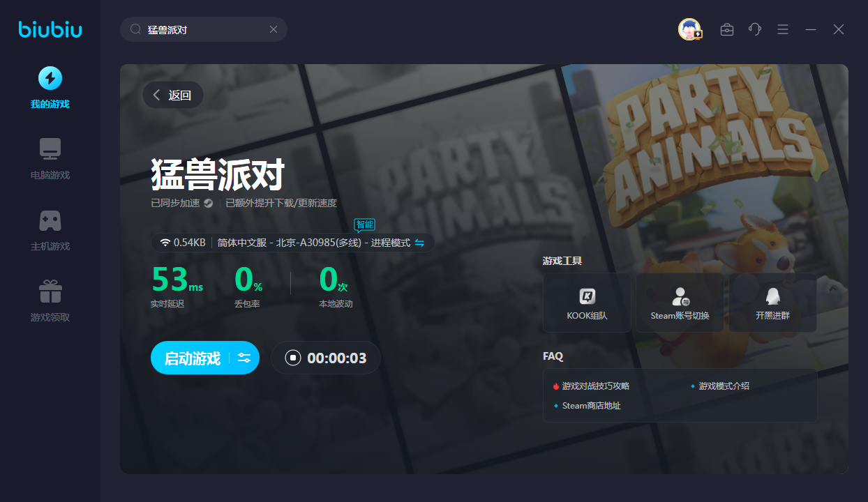Click the Steam sync icon beside 已同步加速
Image resolution: width=868 pixels, height=502 pixels.
(208, 204)
